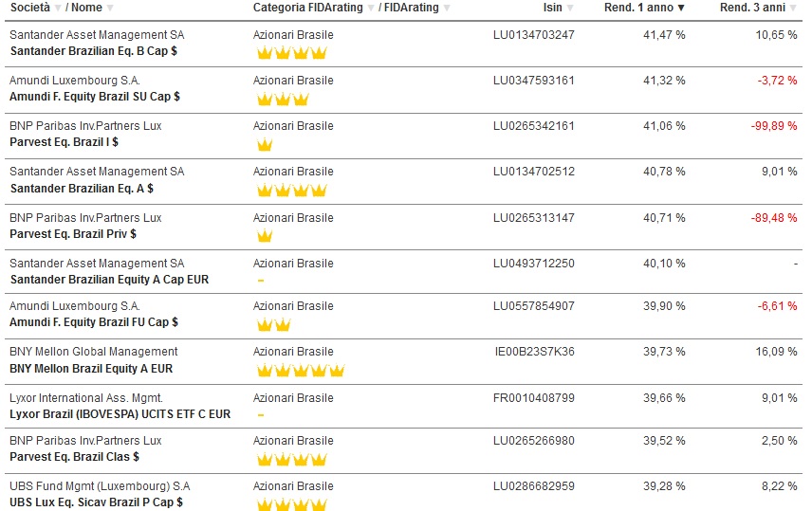The image size is (812, 511).
Task: Click -6,61 % three-year return value
Action: click(777, 306)
